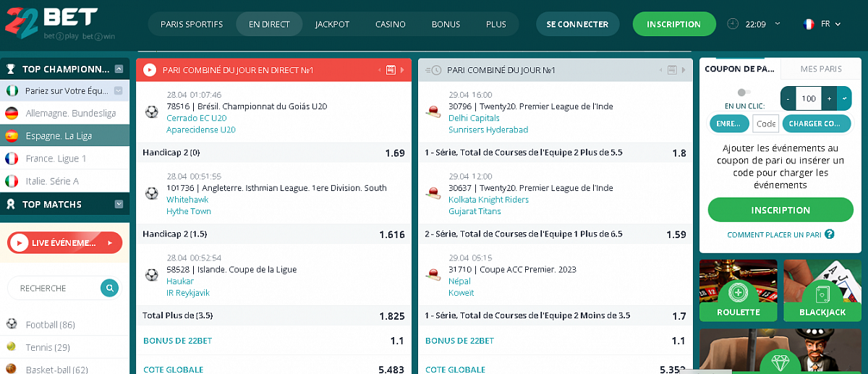
Task: Click the play icon on Live Événements button
Action: (20, 243)
